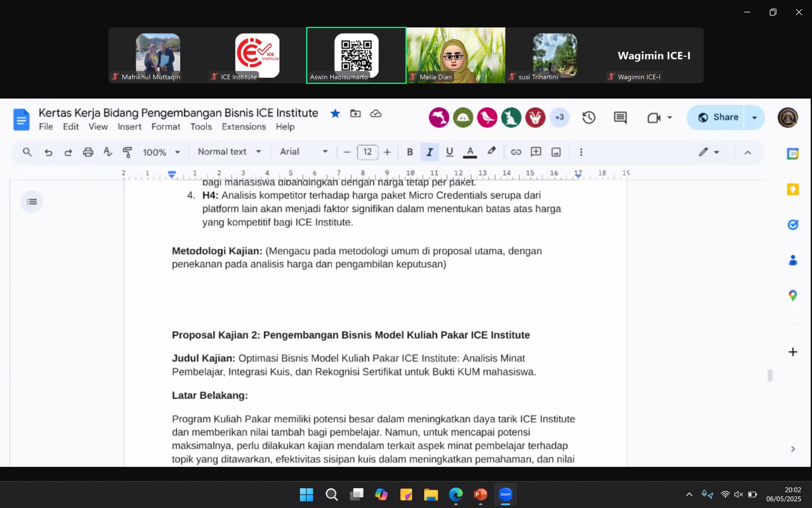The image size is (812, 508).
Task: Open the Edit menu
Action: click(x=71, y=127)
